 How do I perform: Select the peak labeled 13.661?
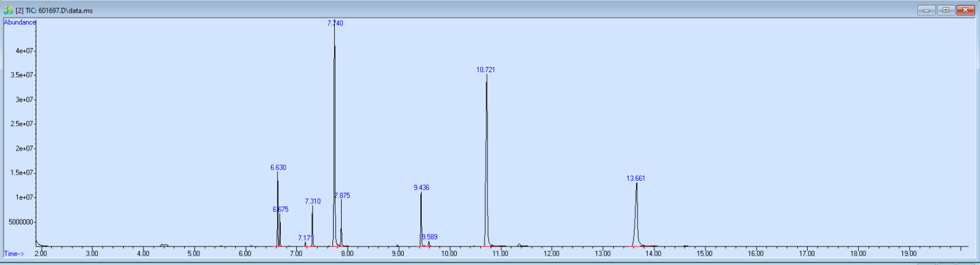click(x=636, y=179)
